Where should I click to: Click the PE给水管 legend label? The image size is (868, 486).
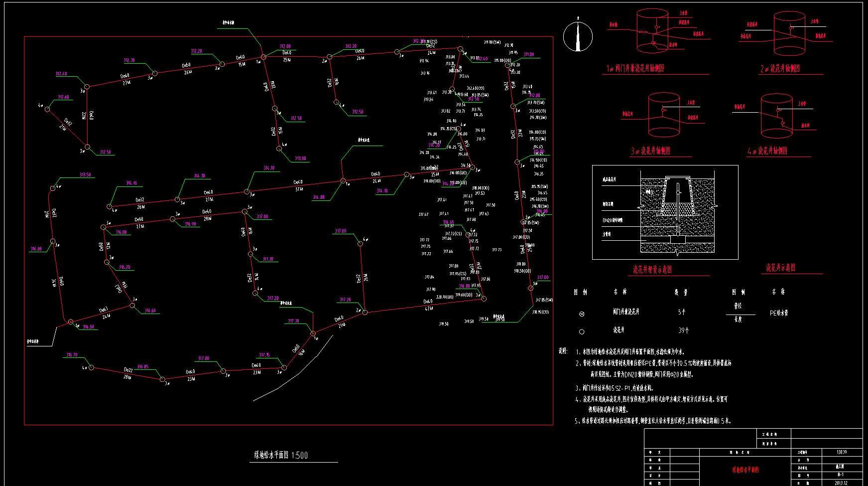click(779, 313)
